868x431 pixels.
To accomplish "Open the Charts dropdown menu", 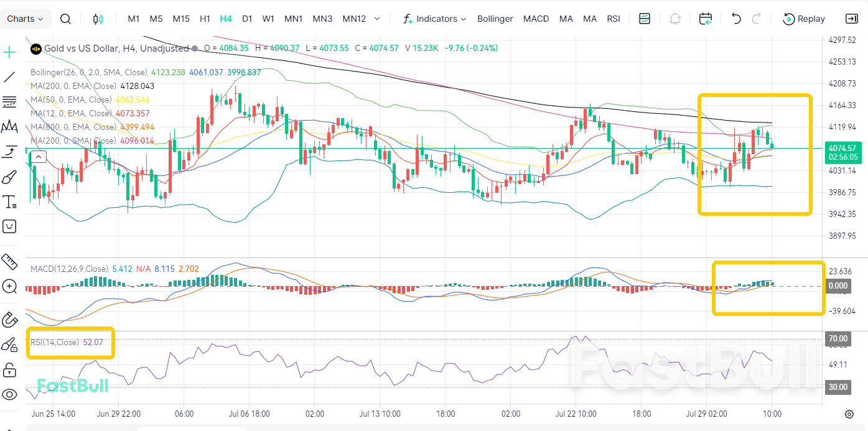I will 25,19.
